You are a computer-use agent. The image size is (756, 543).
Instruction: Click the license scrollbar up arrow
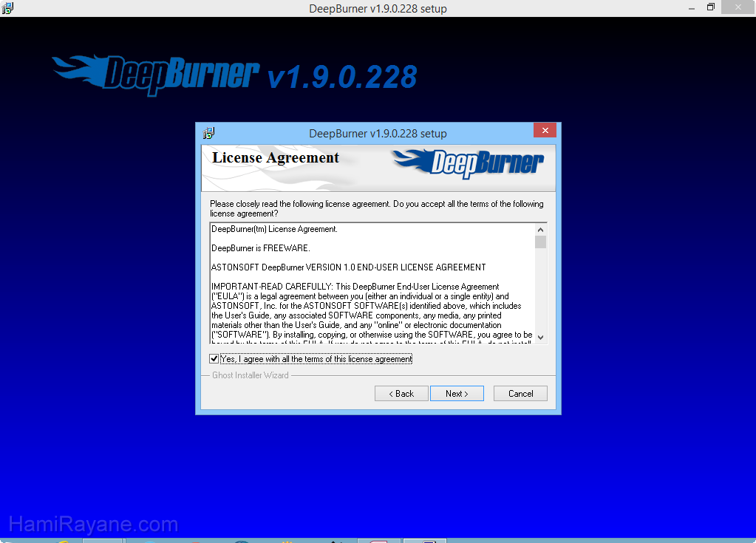pos(540,230)
